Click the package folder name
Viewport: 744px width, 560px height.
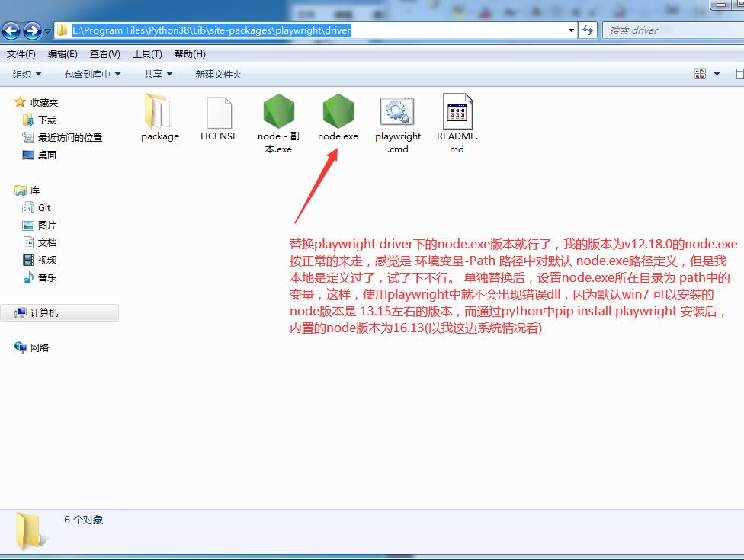160,136
